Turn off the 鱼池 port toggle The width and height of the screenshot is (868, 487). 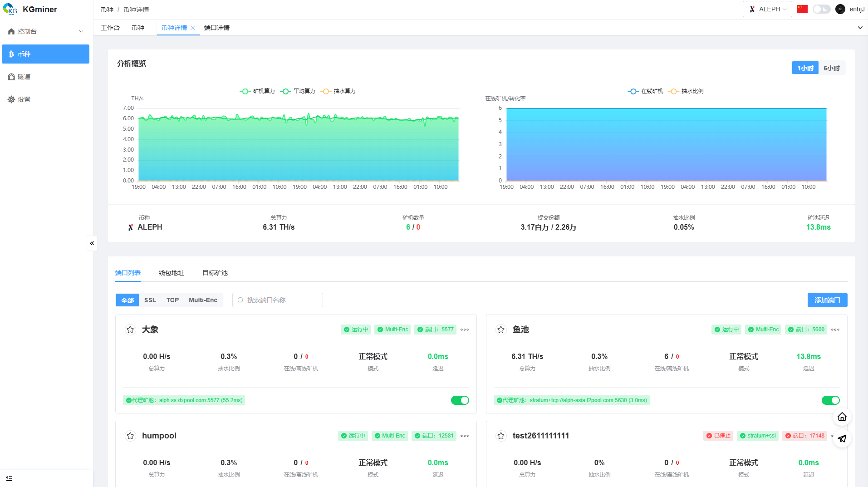(830, 400)
